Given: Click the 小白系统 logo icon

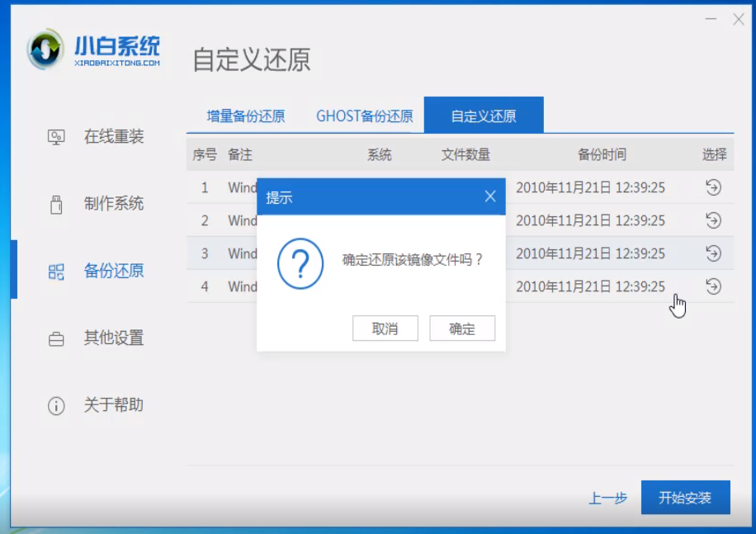Looking at the screenshot, I should pyautogui.click(x=46, y=51).
